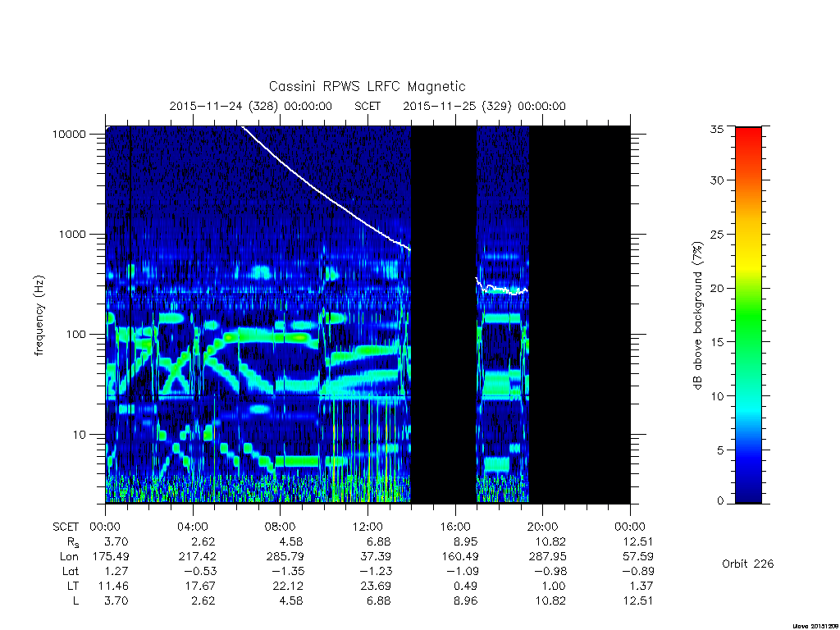Click the plot title Cassini RPWS LRFC Magnetic

(367, 86)
